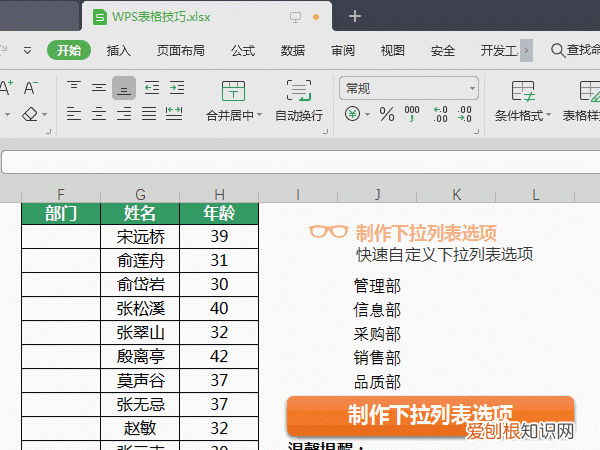This screenshot has width=600, height=450.
Task: Open the 安全 tab
Action: click(443, 51)
